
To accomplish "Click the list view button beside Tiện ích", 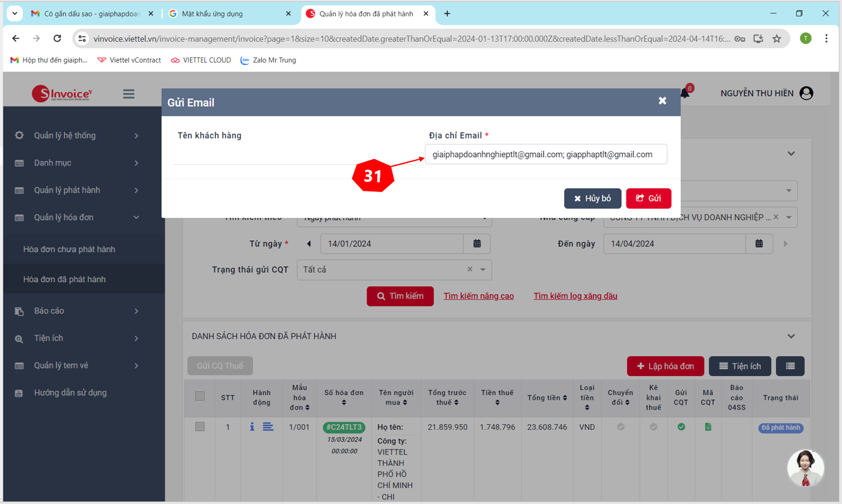I will [790, 366].
